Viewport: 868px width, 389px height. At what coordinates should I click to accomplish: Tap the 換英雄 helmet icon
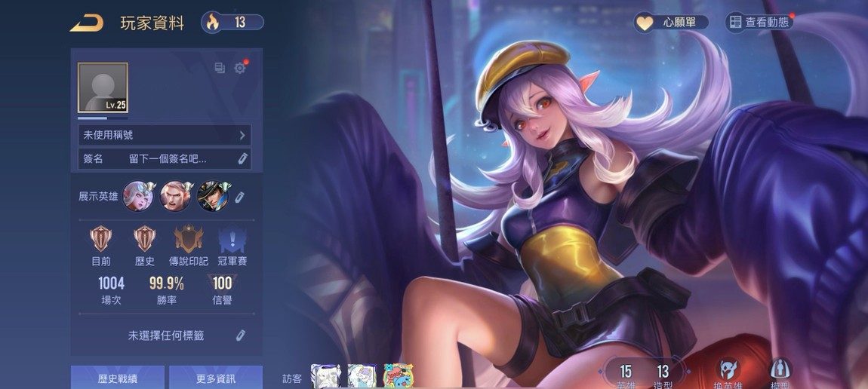728,369
